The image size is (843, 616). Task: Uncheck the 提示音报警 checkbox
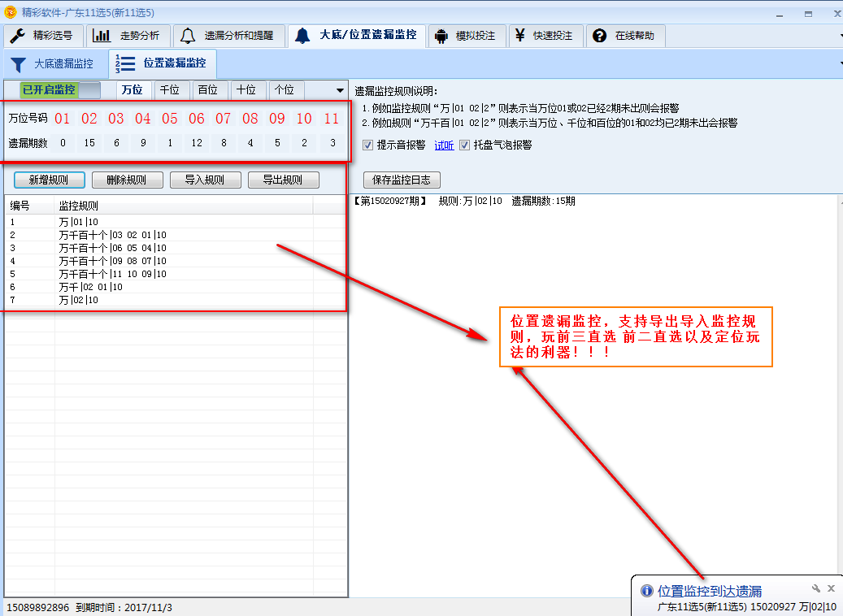coord(368,145)
